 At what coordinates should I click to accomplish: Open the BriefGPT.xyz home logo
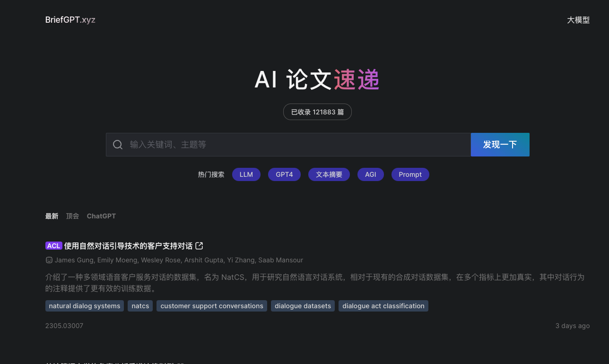(x=70, y=20)
